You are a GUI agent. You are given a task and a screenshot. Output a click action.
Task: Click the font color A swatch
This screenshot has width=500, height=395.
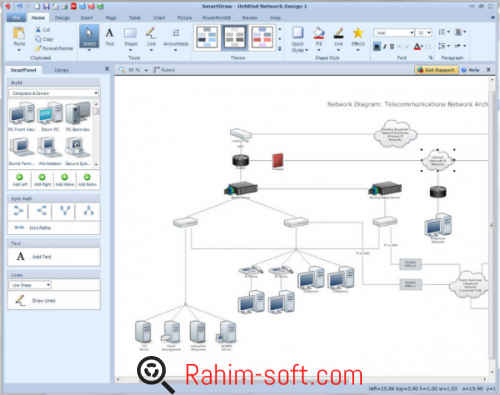click(x=417, y=46)
